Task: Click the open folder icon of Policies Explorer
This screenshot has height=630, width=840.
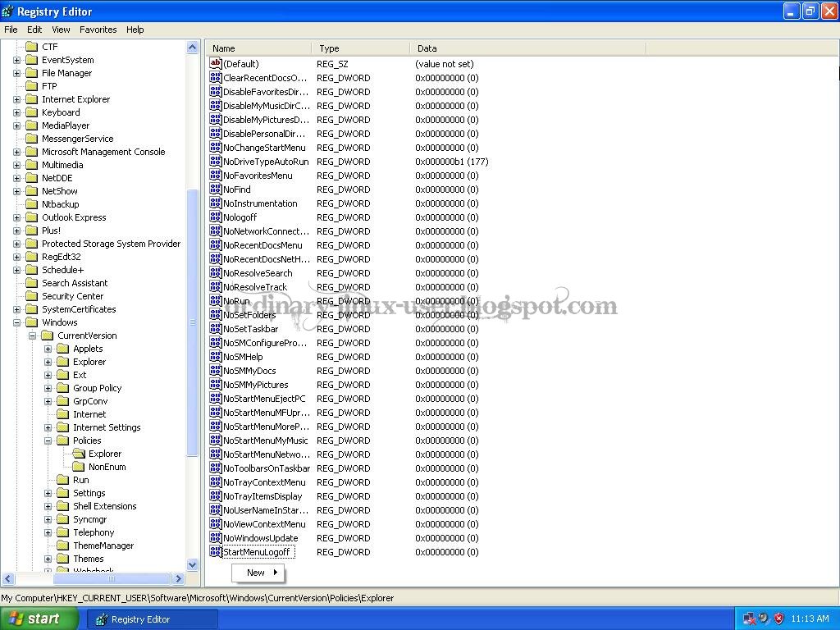Action: coord(79,454)
